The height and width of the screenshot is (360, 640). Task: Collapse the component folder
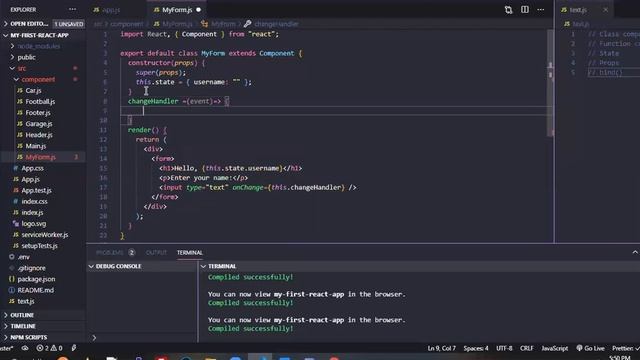[x=38, y=80]
